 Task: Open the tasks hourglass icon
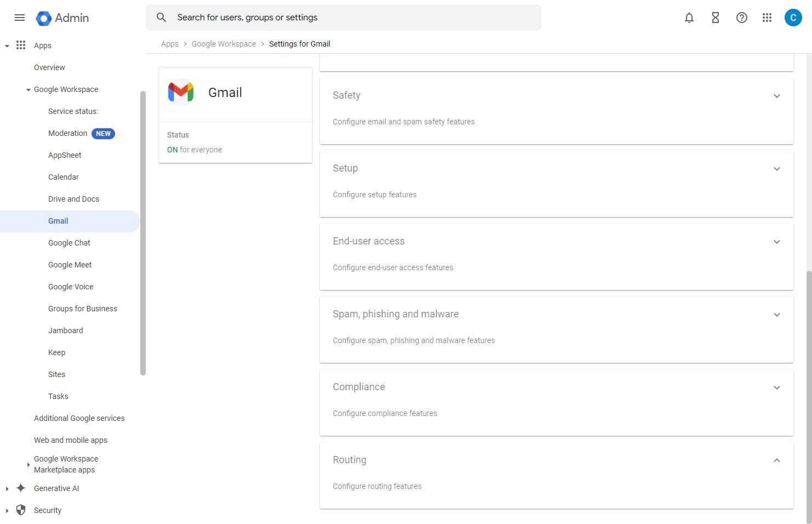[716, 18]
